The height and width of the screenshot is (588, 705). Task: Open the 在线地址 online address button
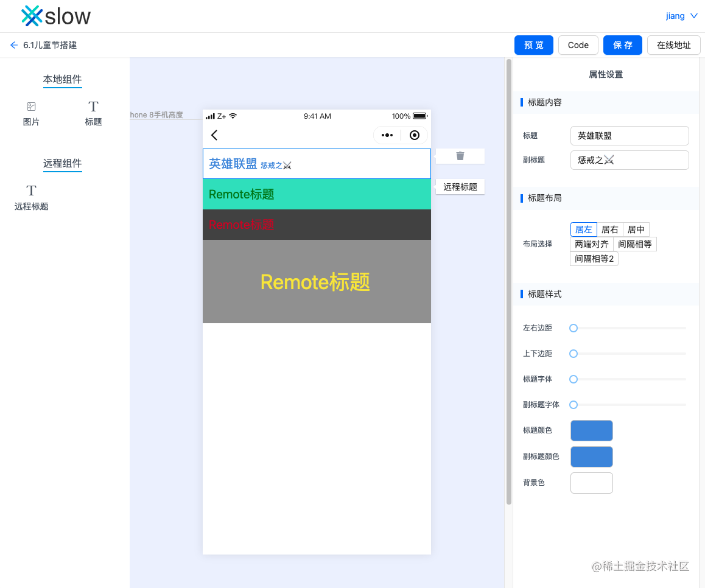pos(673,45)
